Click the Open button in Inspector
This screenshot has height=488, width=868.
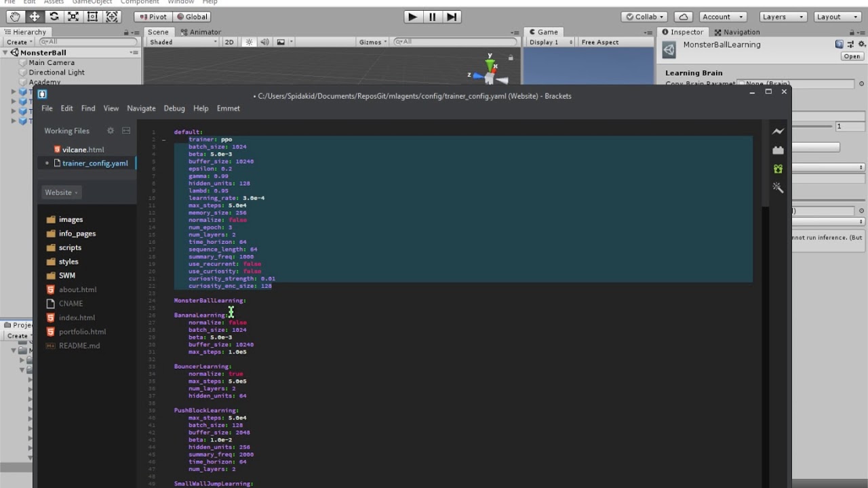[x=852, y=56]
